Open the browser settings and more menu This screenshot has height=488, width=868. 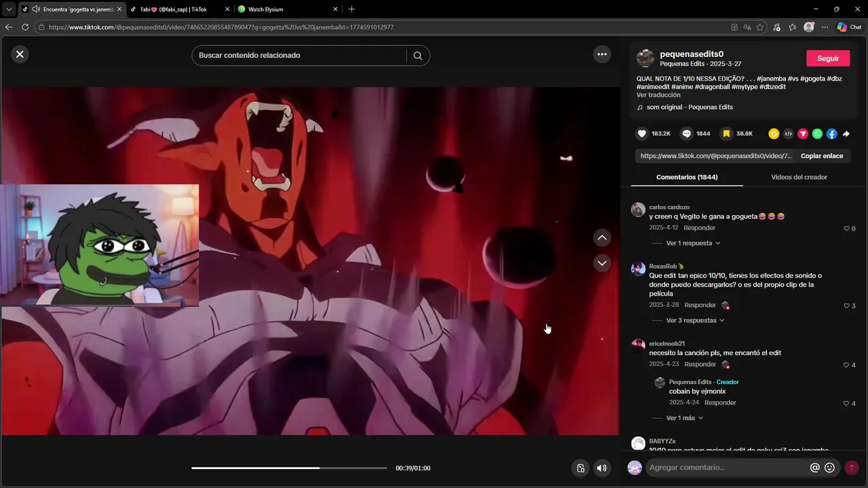pos(825,27)
